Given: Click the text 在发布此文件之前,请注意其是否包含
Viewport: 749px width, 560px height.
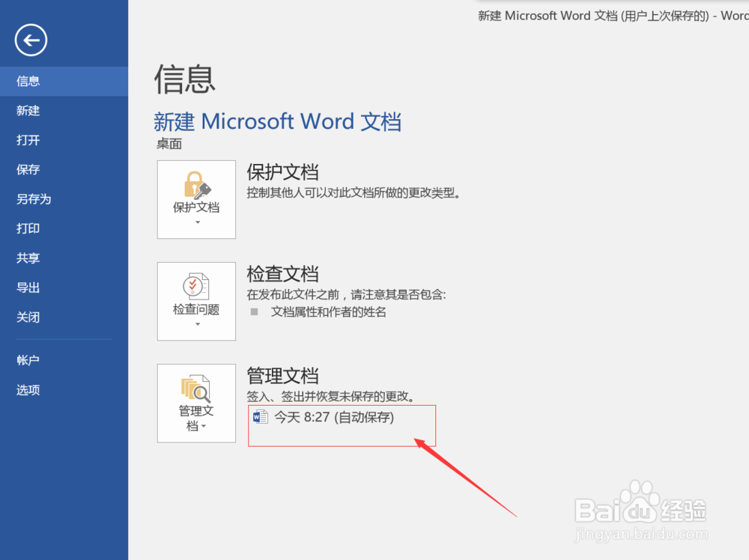Looking at the screenshot, I should tap(346, 294).
